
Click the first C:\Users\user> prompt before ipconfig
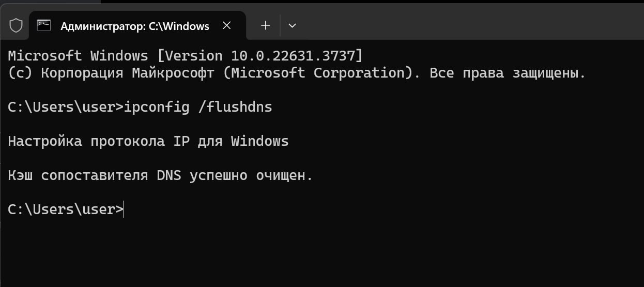66,107
